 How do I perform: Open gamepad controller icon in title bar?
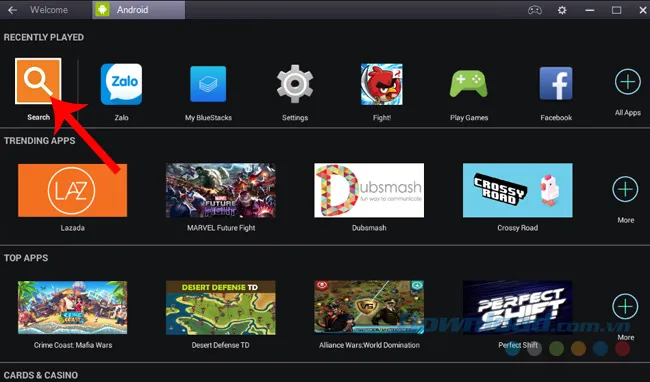pos(535,10)
